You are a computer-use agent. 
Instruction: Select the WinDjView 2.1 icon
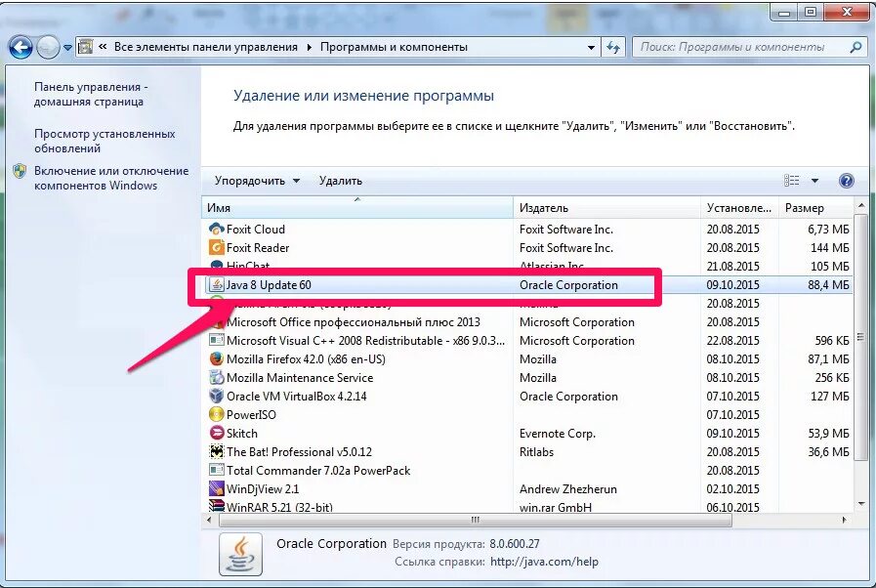tap(216, 488)
